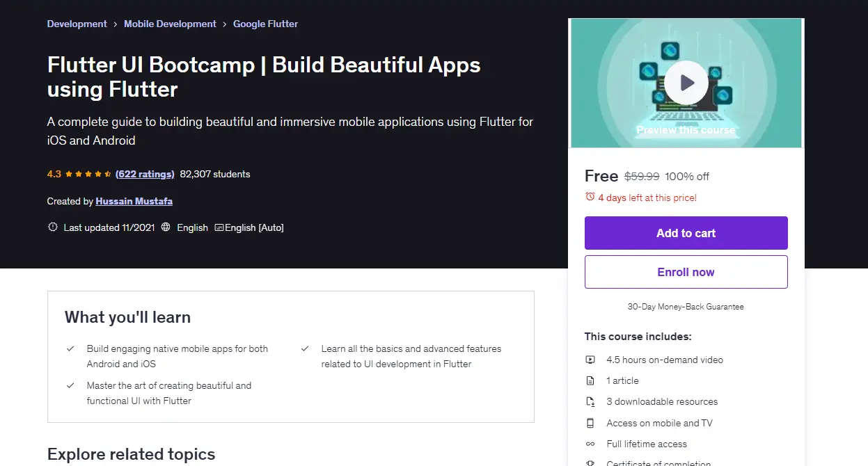This screenshot has height=466, width=868.
Task: Click '3 downloadable resources' text
Action: [662, 401]
